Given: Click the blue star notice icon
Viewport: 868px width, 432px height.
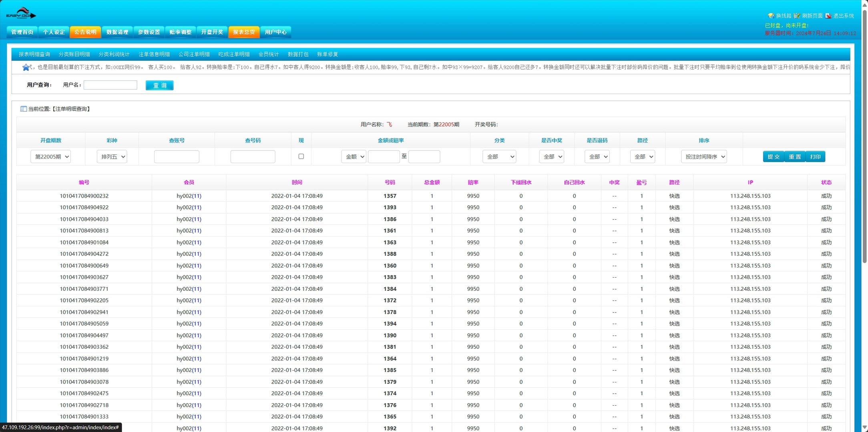Looking at the screenshot, I should (x=26, y=67).
